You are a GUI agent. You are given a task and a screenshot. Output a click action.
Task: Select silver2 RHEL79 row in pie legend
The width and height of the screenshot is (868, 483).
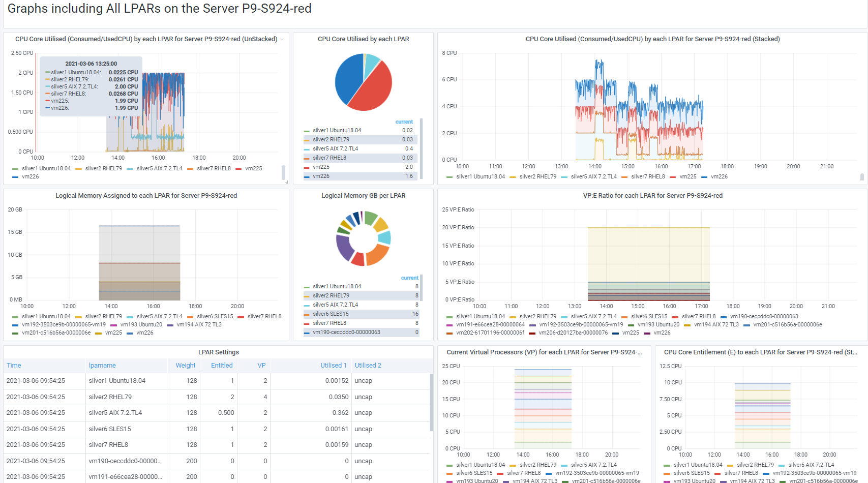pos(361,139)
